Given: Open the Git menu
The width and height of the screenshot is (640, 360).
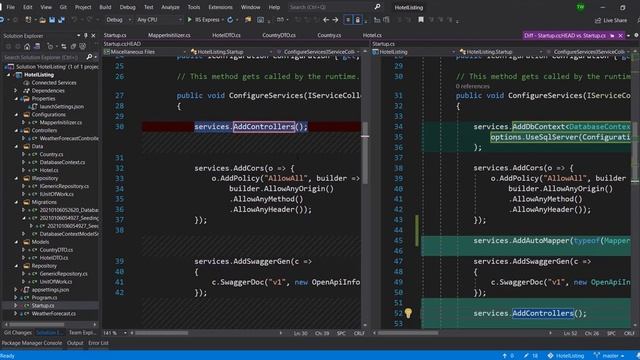Looking at the screenshot, I should [x=63, y=7].
